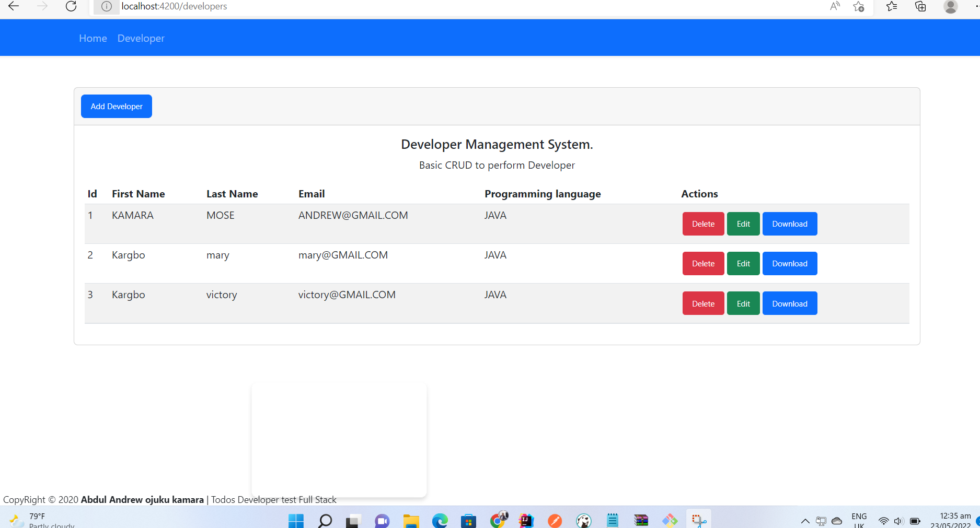This screenshot has width=980, height=528.
Task: Reload the page with the refresh icon
Action: coord(71,6)
